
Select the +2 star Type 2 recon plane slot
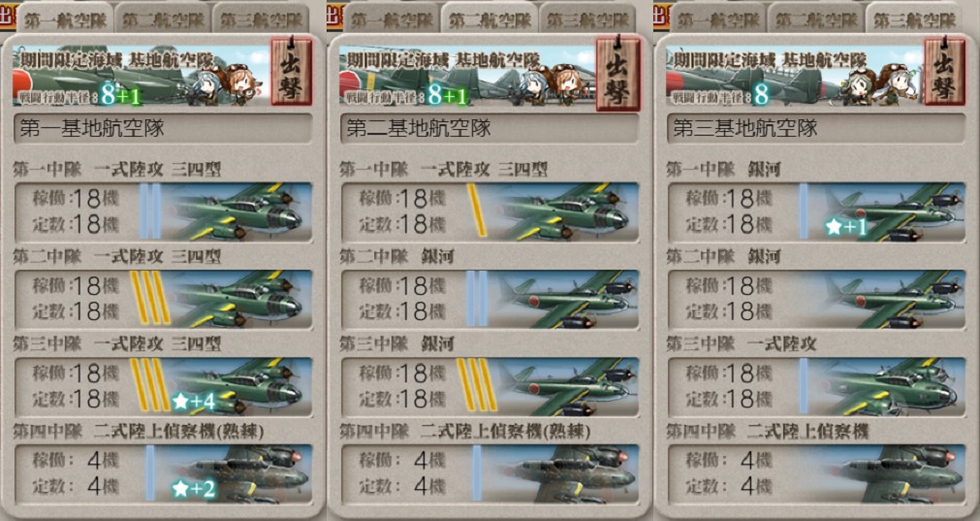click(x=163, y=473)
